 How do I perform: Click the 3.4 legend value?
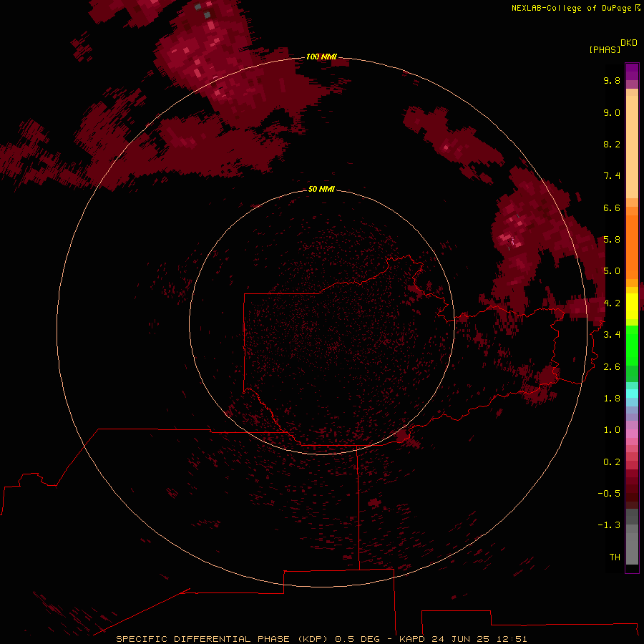[x=612, y=335]
